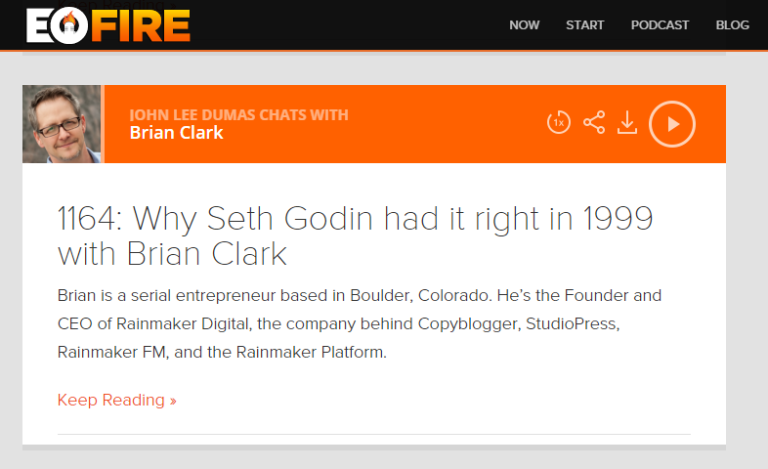This screenshot has height=469, width=768.
Task: Click the episode description paragraph
Action: coord(360,324)
